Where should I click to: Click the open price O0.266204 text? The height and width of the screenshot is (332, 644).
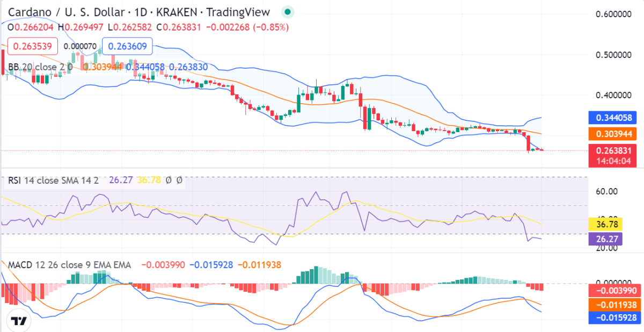[32, 27]
